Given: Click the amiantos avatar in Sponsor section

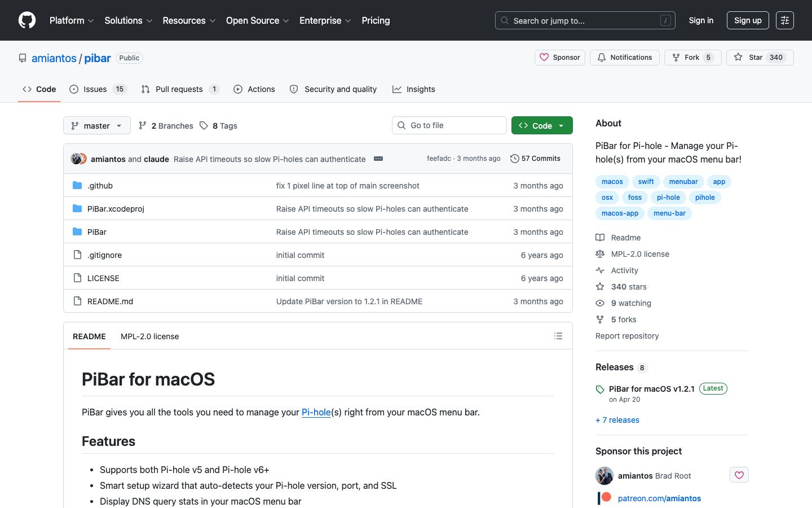Looking at the screenshot, I should point(604,476).
